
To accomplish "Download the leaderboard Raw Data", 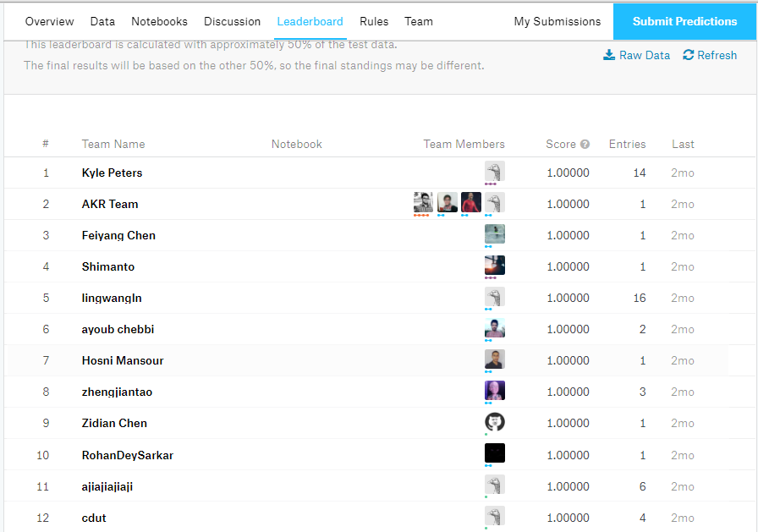I will tap(637, 55).
